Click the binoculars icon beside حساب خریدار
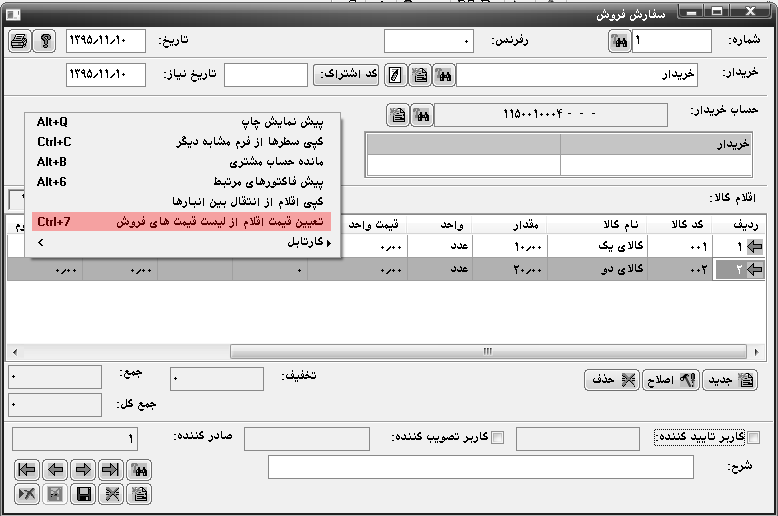The width and height of the screenshot is (778, 516). pos(421,115)
